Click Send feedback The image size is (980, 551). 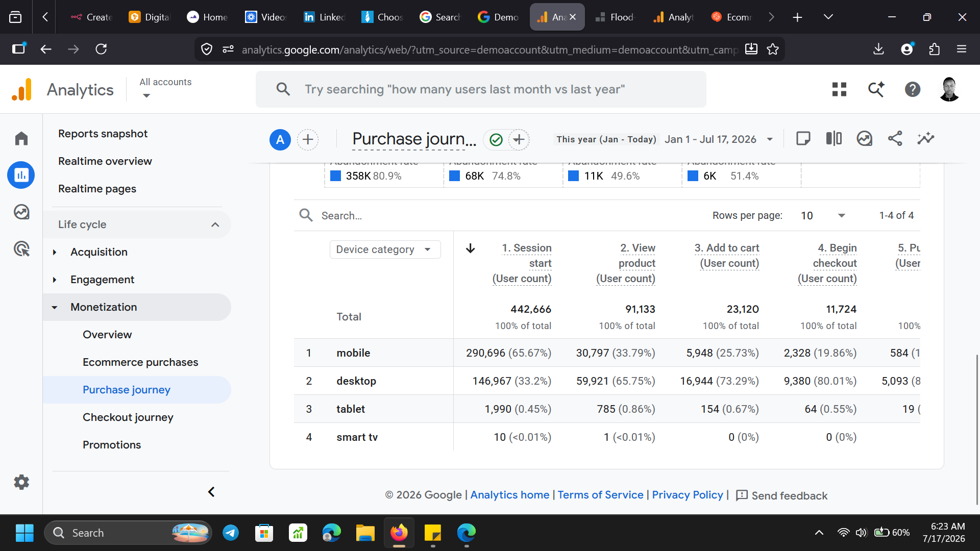(x=781, y=495)
